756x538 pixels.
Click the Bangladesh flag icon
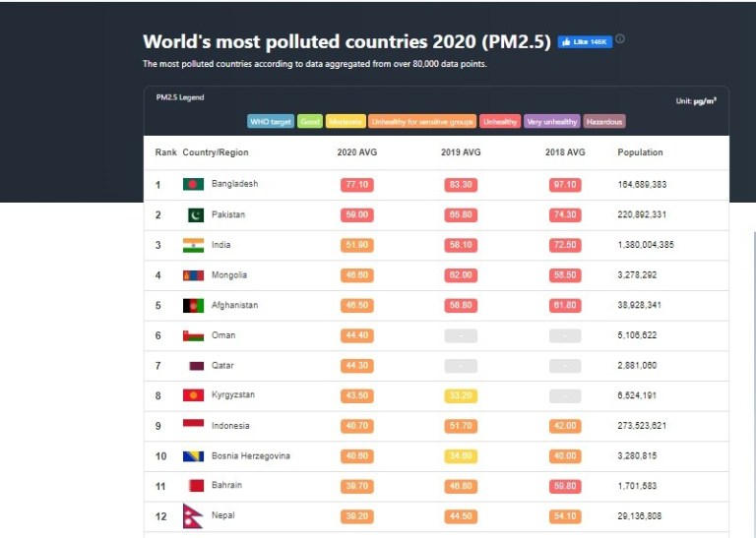coord(193,184)
